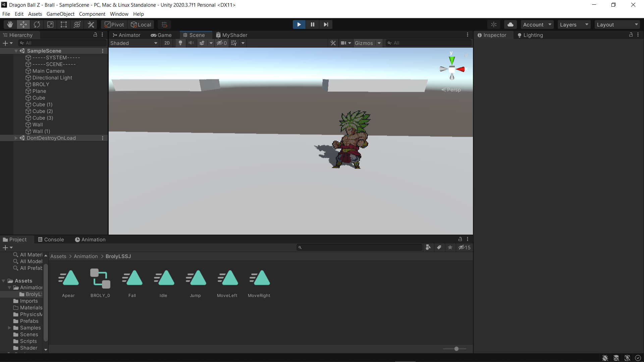644x362 pixels.
Task: Switch to the Console tab
Action: click(x=51, y=239)
